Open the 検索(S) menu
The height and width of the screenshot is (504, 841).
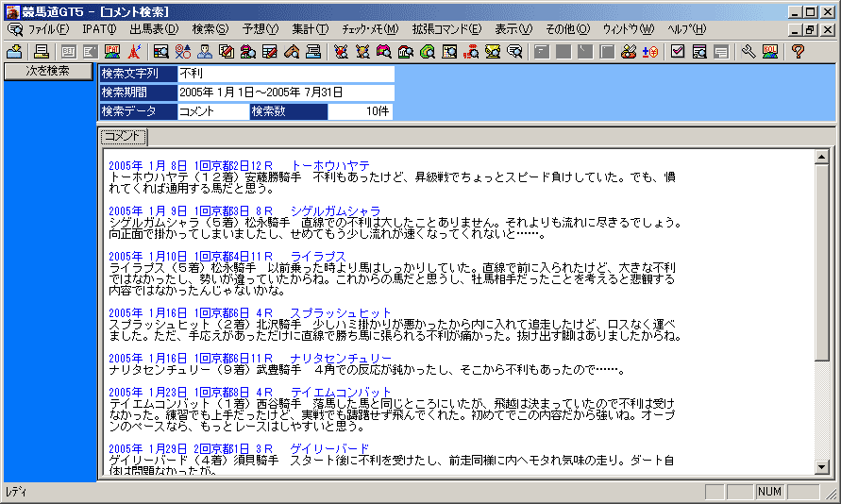pyautogui.click(x=210, y=29)
